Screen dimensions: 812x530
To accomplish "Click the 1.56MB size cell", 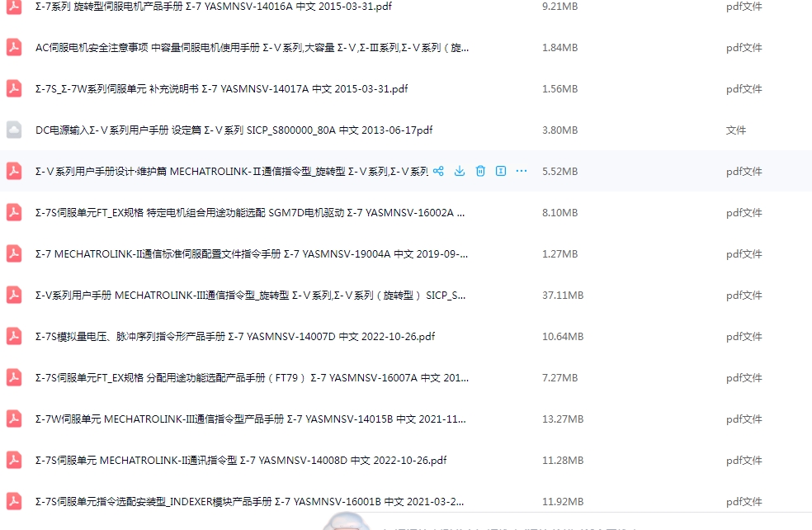I will click(559, 89).
